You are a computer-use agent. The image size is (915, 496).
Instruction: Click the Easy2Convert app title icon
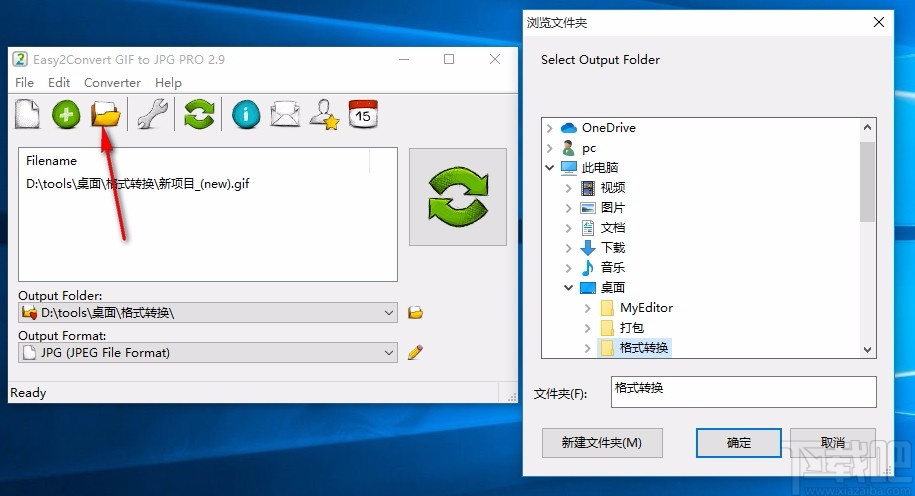[20, 59]
